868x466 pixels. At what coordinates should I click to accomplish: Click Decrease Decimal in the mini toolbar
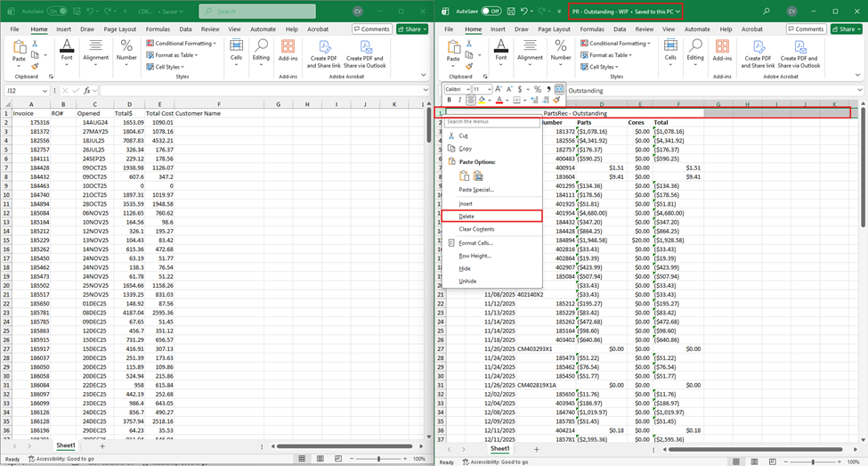tap(546, 101)
